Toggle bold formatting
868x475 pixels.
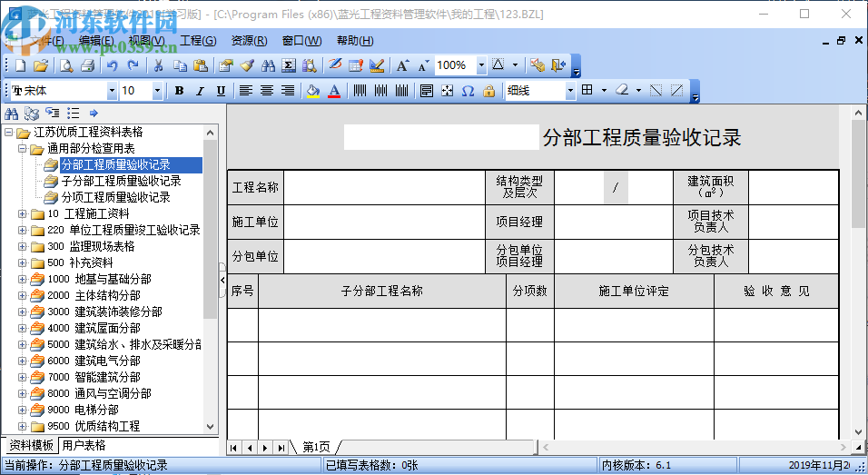(x=179, y=91)
